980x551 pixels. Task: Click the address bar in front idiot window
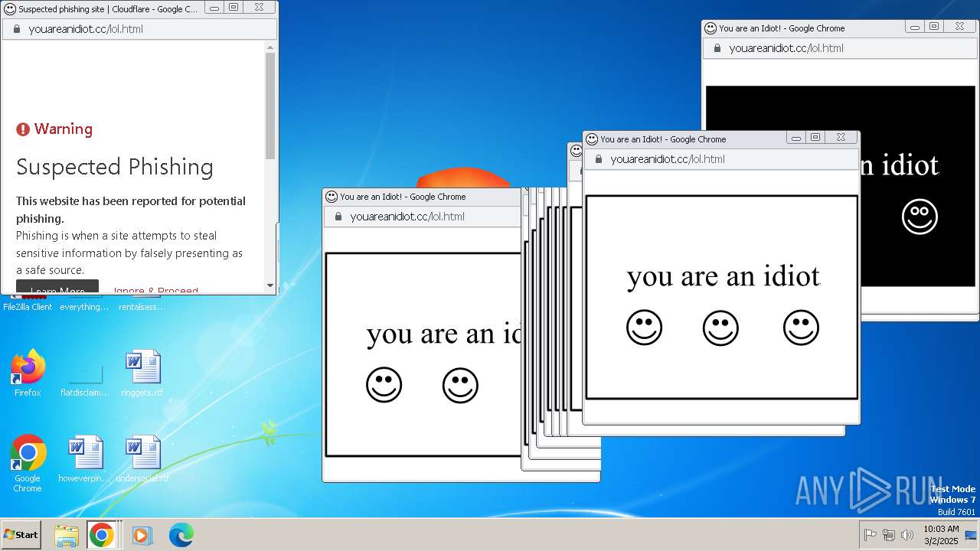click(x=720, y=159)
